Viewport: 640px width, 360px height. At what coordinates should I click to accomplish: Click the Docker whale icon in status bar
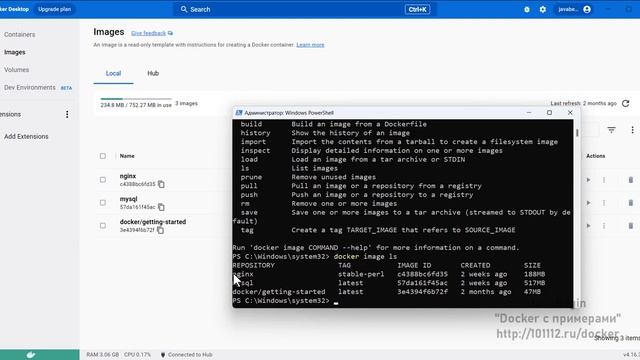[31, 355]
